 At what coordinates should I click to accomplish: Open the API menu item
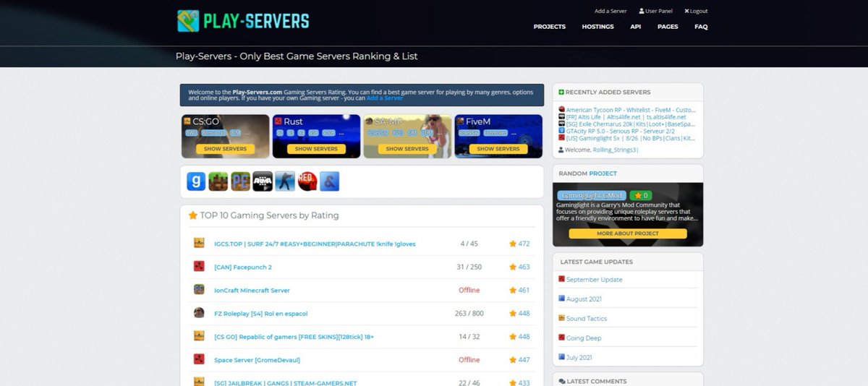point(636,27)
